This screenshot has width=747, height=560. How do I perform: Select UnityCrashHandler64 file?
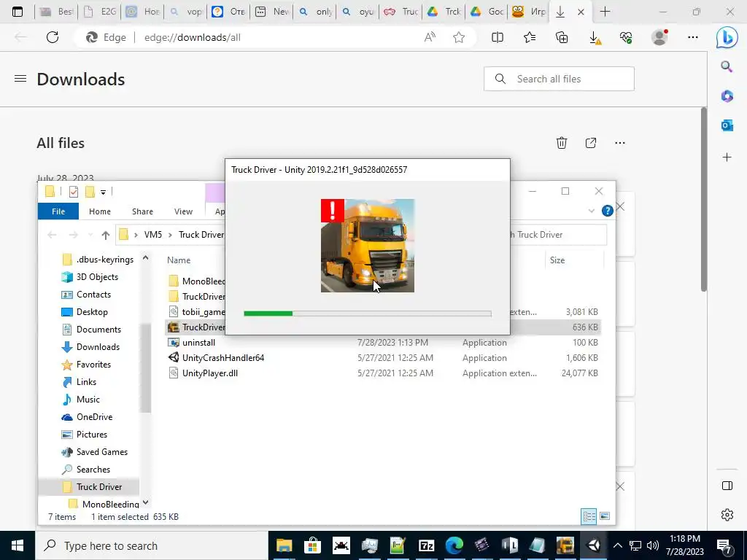click(223, 357)
